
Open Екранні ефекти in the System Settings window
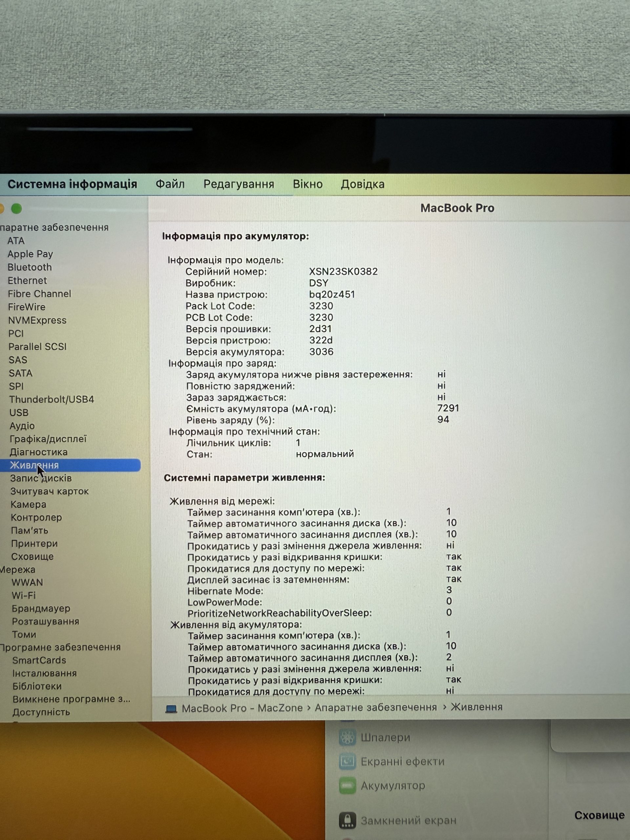tap(403, 761)
